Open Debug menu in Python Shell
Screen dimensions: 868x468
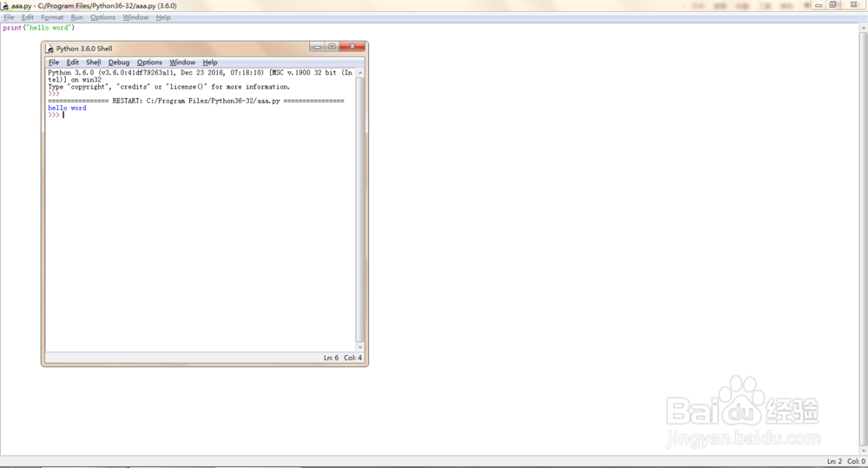[118, 62]
